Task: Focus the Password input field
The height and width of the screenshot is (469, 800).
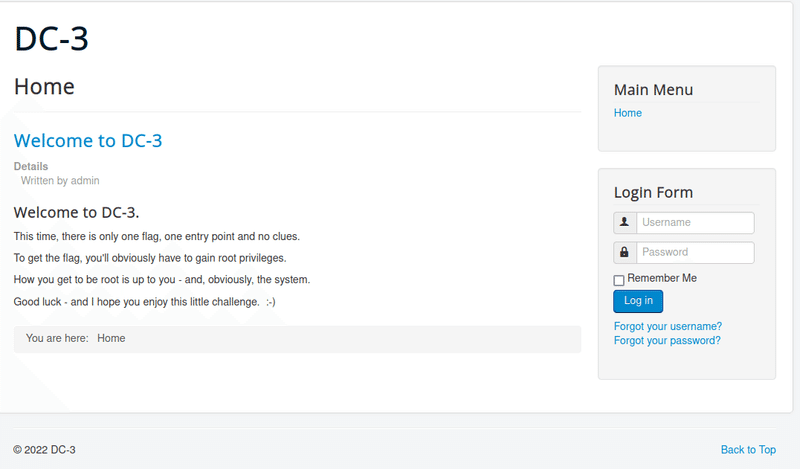Action: coord(695,252)
